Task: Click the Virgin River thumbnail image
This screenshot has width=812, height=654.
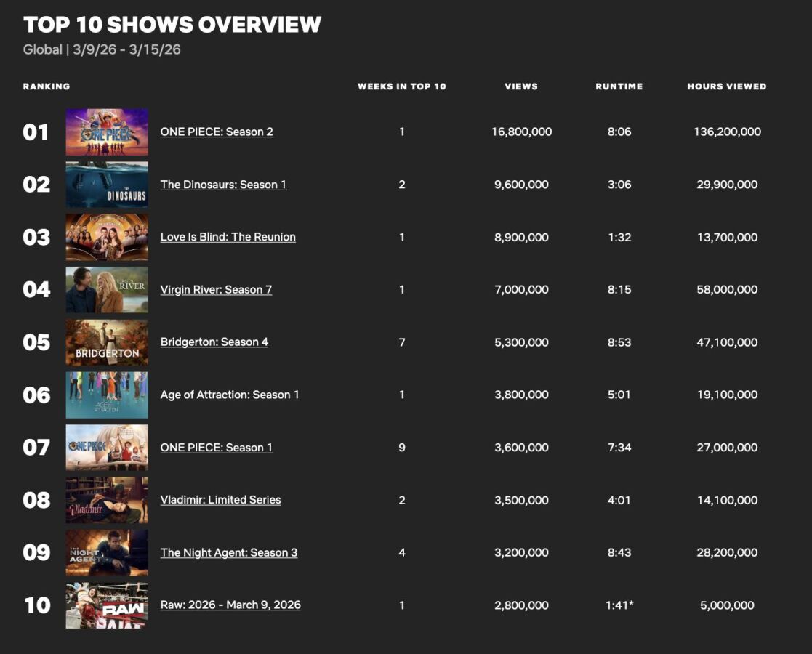Action: tap(107, 290)
